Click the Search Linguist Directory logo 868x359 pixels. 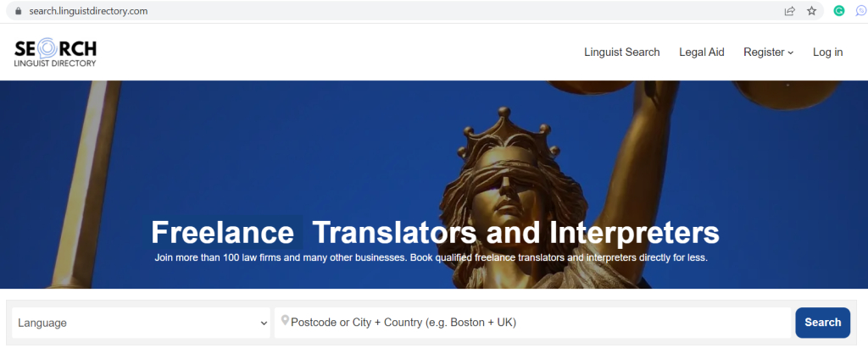pyautogui.click(x=56, y=52)
